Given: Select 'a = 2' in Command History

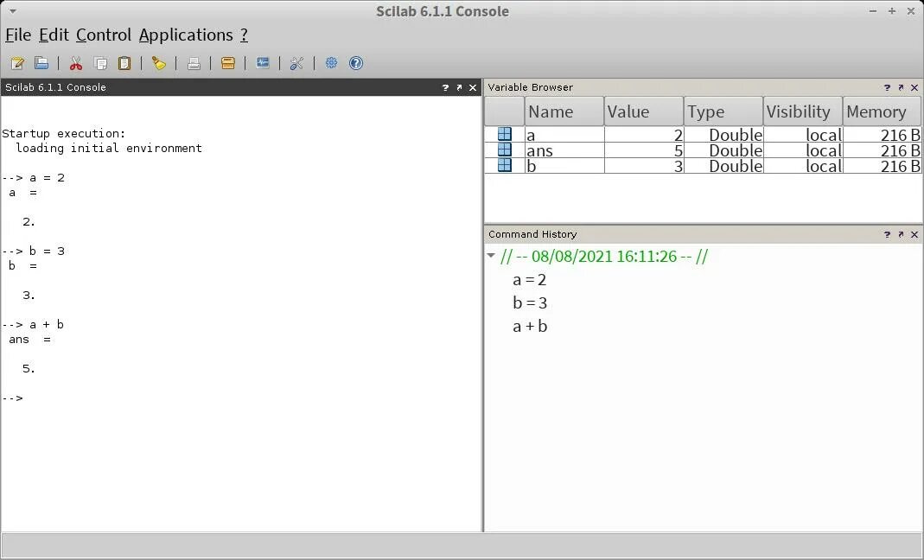Looking at the screenshot, I should [529, 279].
